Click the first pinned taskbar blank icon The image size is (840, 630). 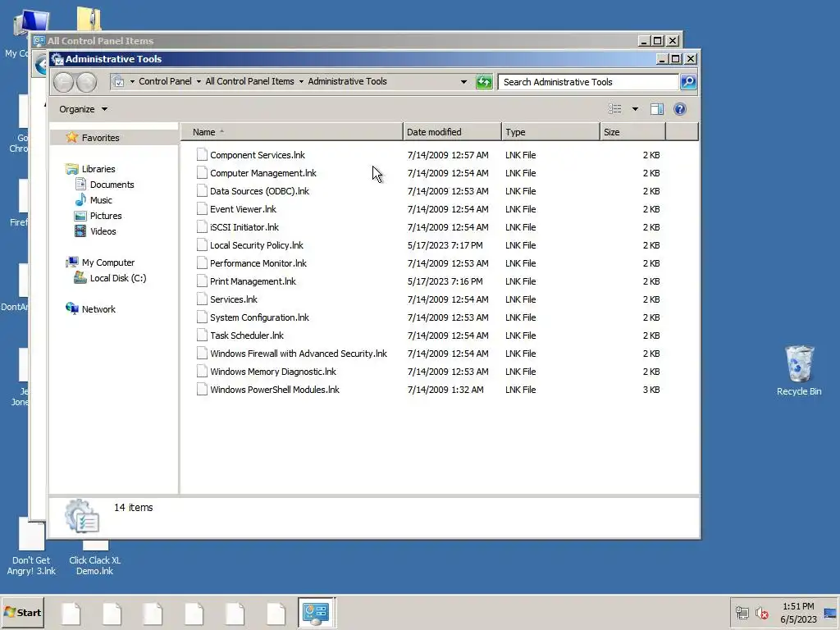pos(71,614)
